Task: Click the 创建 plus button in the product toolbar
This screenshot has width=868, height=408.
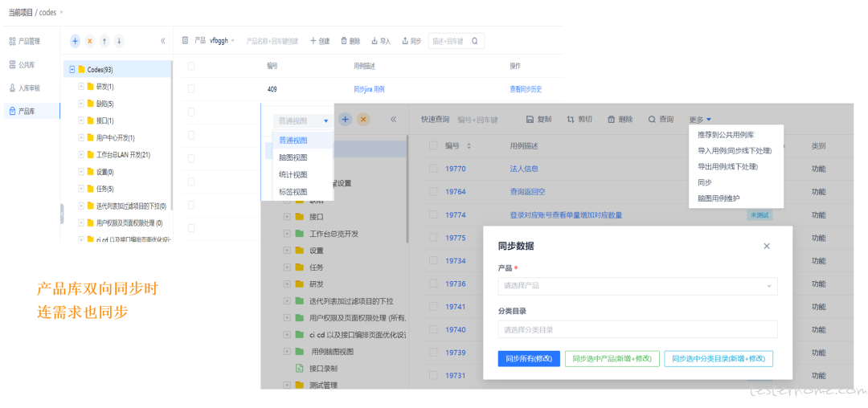Action: click(320, 41)
